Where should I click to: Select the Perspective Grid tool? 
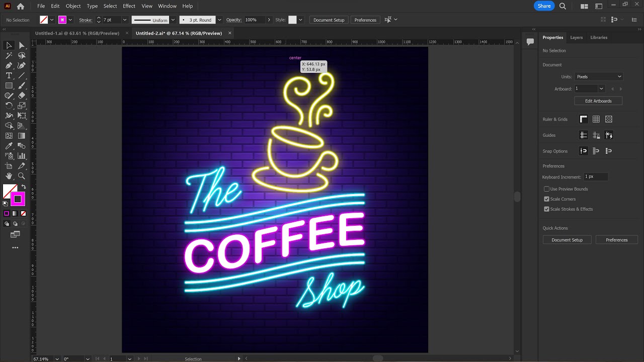coord(22,126)
